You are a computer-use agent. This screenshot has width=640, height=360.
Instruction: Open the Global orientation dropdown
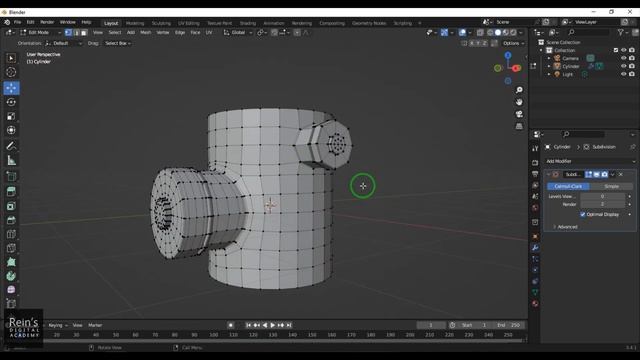point(238,33)
